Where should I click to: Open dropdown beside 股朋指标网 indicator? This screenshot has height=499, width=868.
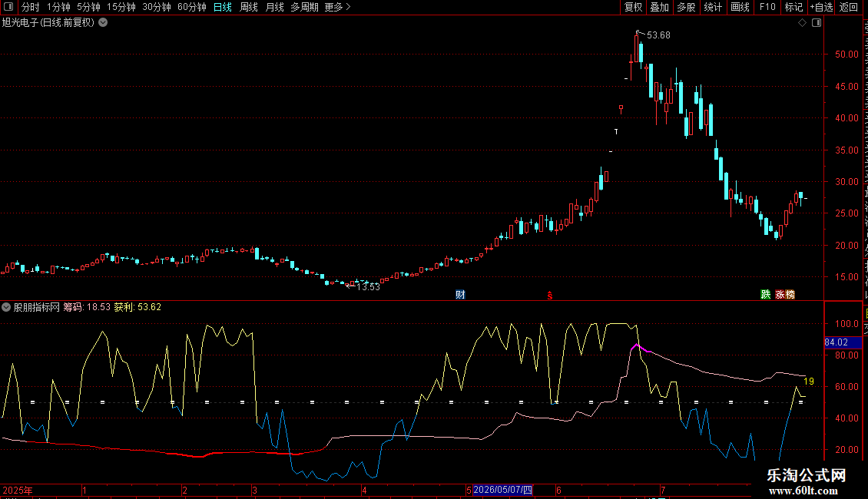(x=6, y=307)
